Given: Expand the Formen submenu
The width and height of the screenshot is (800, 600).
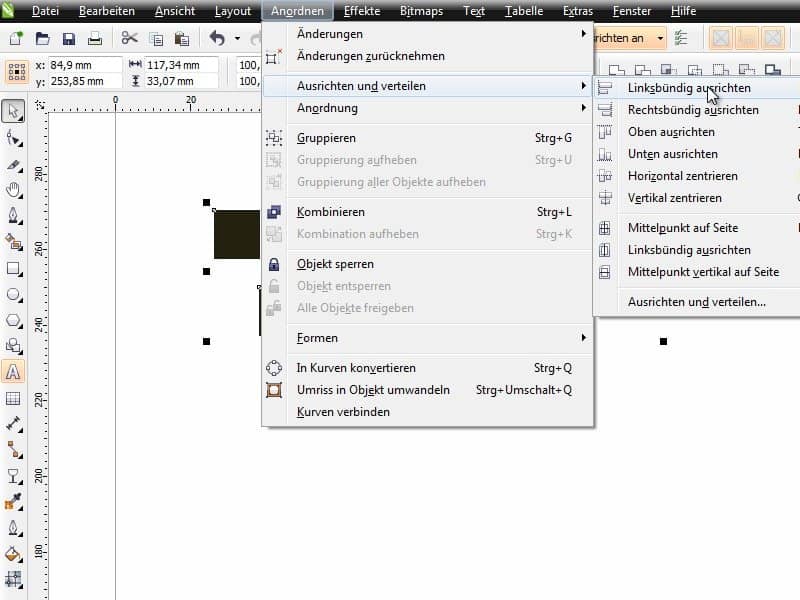Looking at the screenshot, I should tap(428, 338).
